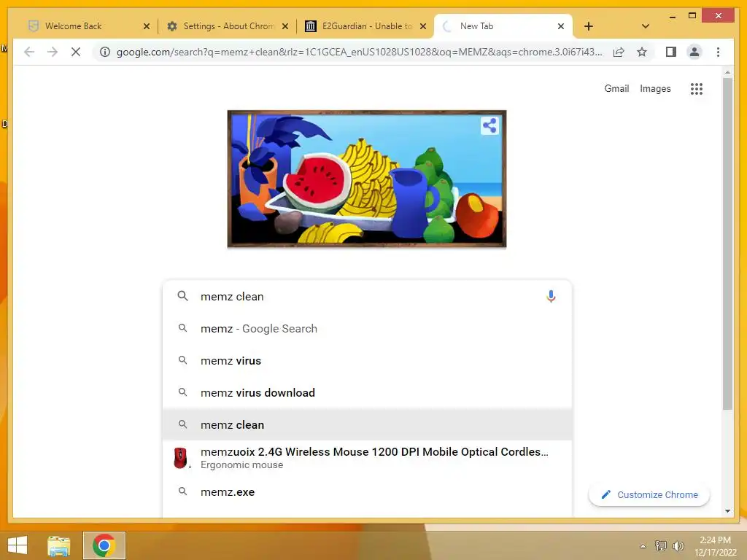This screenshot has width=747, height=560.
Task: Select the 'memz - Google Search' suggestion
Action: click(x=367, y=329)
